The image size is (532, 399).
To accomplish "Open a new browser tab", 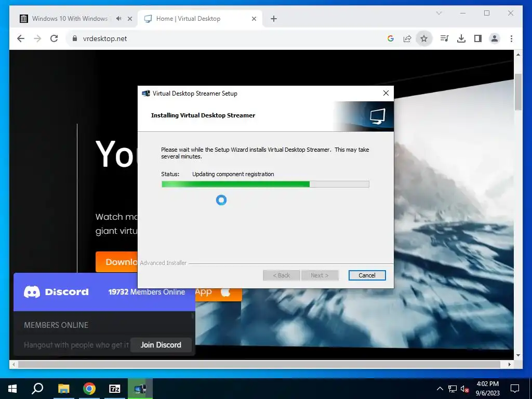I will point(274,19).
